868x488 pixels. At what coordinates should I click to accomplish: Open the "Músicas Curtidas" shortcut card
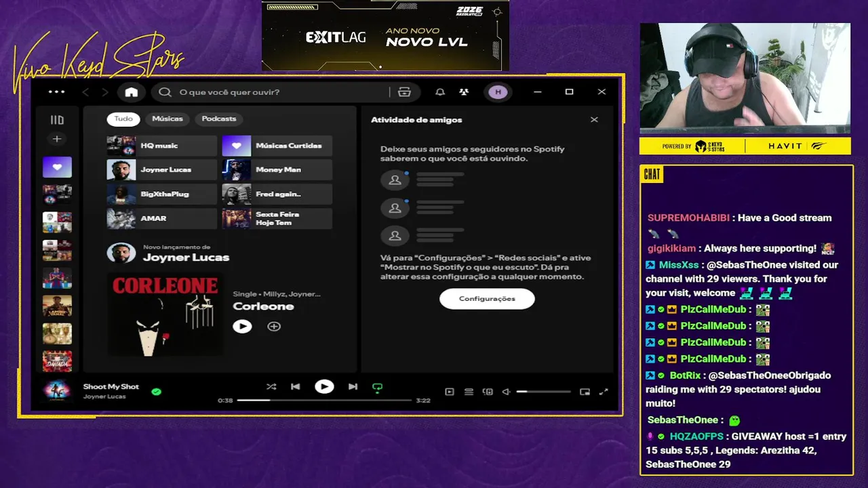277,146
